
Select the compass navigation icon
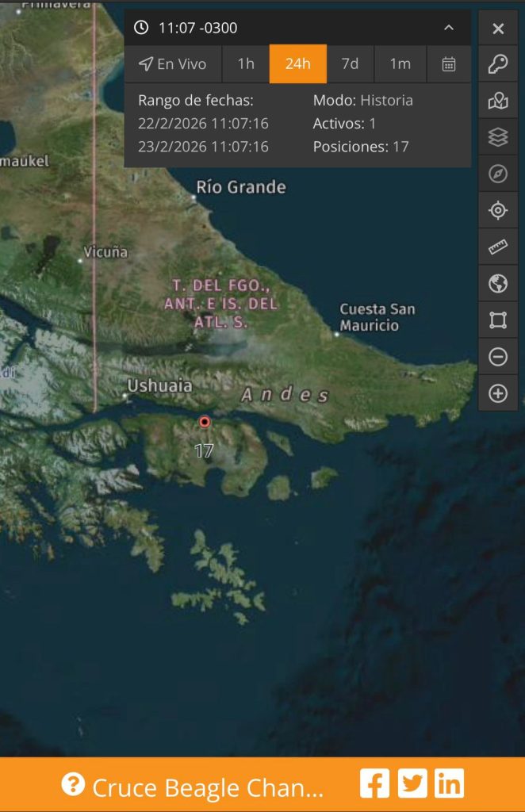click(x=497, y=174)
